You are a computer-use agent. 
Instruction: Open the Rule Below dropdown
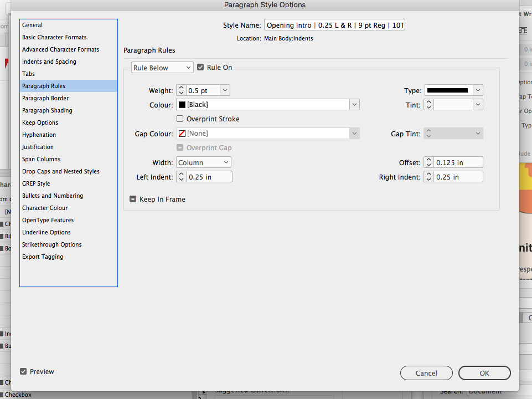162,67
